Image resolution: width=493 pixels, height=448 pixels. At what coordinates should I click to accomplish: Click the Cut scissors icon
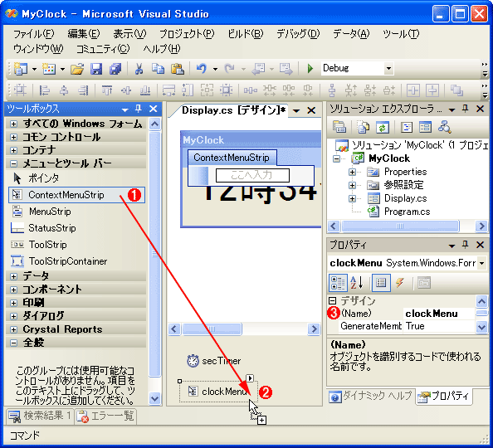pos(139,69)
